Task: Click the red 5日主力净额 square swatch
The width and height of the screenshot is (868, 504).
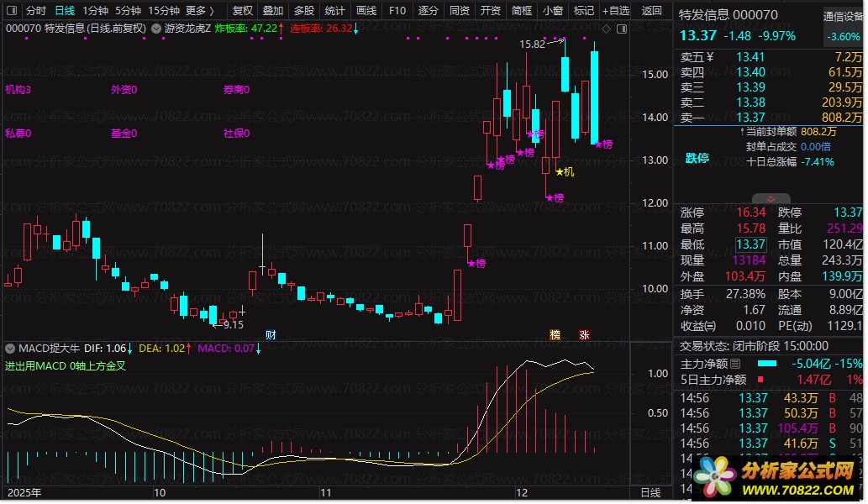Action: 760,380
